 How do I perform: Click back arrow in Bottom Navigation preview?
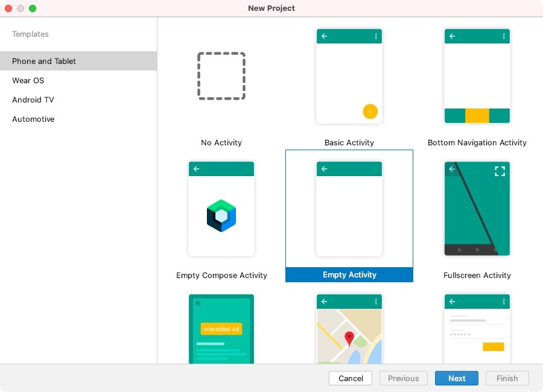(x=452, y=36)
